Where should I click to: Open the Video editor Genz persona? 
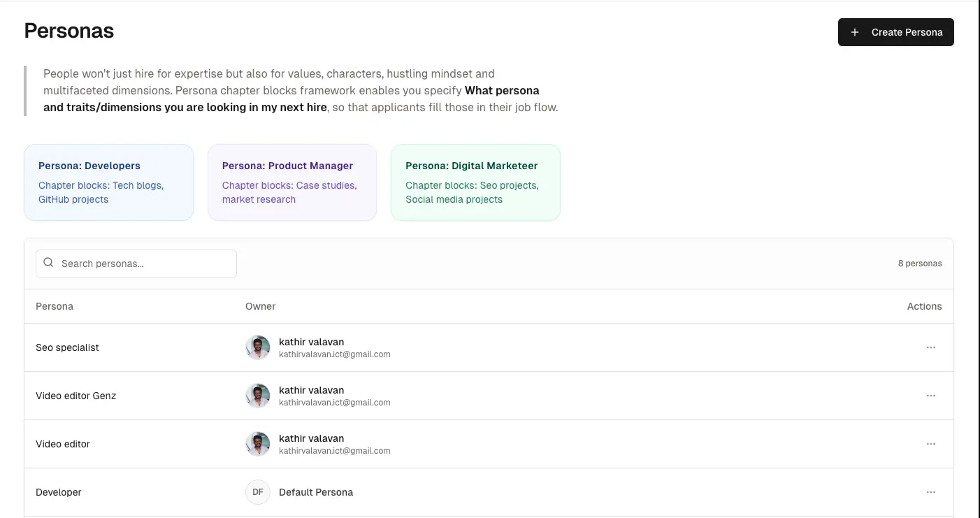click(75, 396)
